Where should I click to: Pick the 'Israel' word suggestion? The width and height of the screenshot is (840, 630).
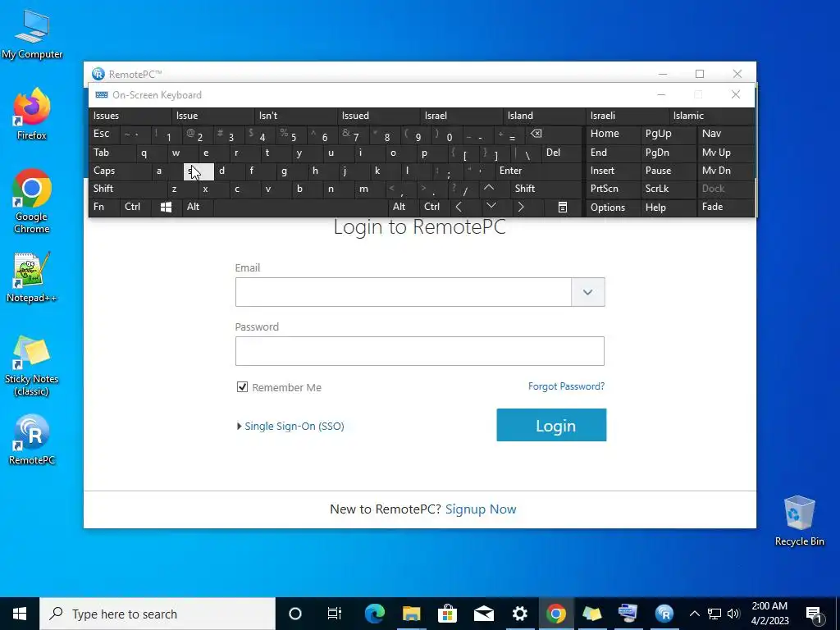pos(462,116)
